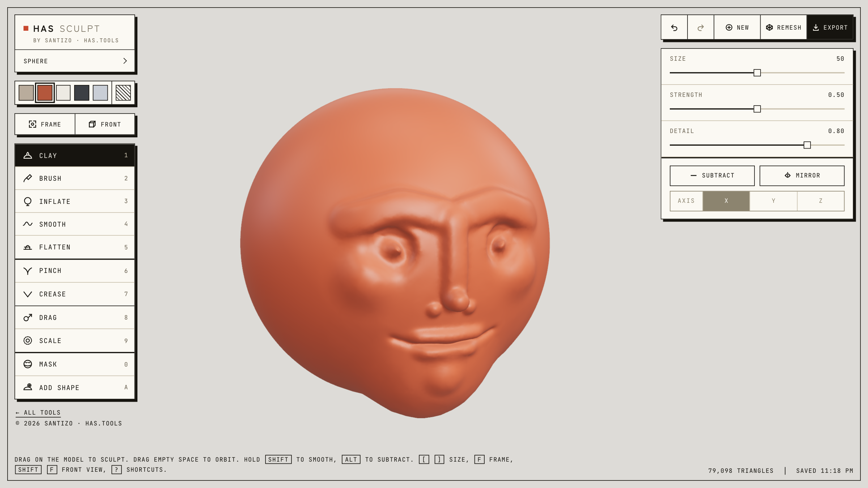Choose the Crease tool
Image resolution: width=868 pixels, height=488 pixels.
pyautogui.click(x=75, y=294)
